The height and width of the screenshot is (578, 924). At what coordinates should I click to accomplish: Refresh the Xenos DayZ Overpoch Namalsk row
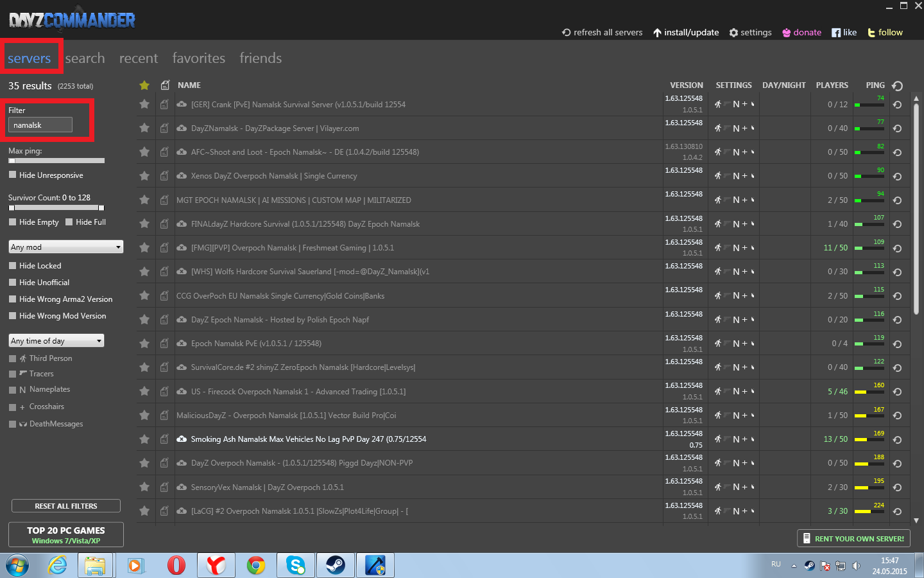[x=897, y=177]
